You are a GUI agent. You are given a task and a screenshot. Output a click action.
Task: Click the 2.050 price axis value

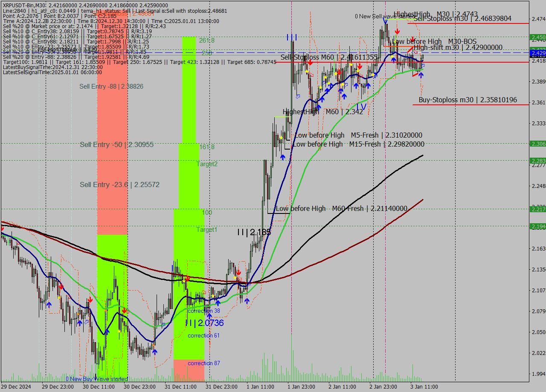coord(538,332)
